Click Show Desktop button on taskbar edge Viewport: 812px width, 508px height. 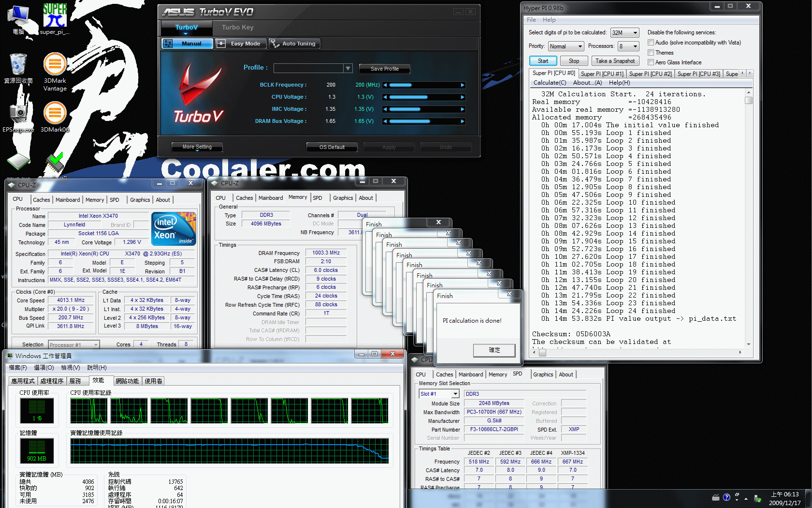pyautogui.click(x=809, y=498)
